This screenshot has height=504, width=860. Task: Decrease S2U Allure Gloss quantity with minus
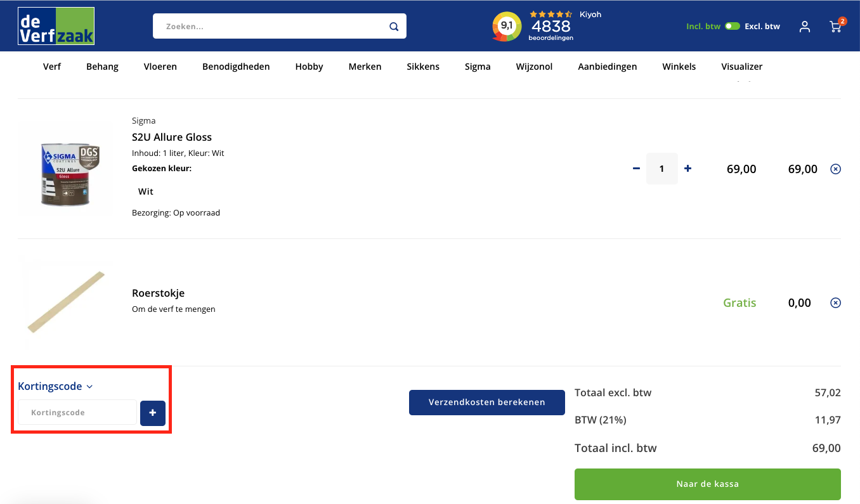click(x=636, y=169)
